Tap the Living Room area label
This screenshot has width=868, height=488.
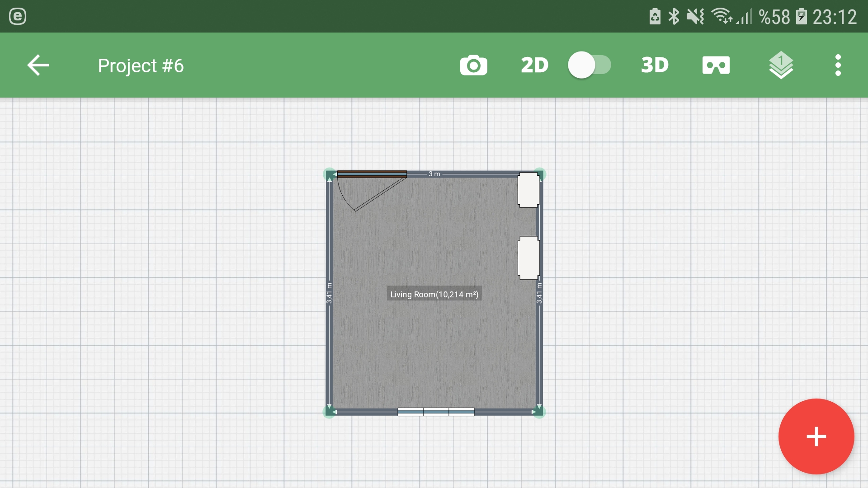[434, 294]
